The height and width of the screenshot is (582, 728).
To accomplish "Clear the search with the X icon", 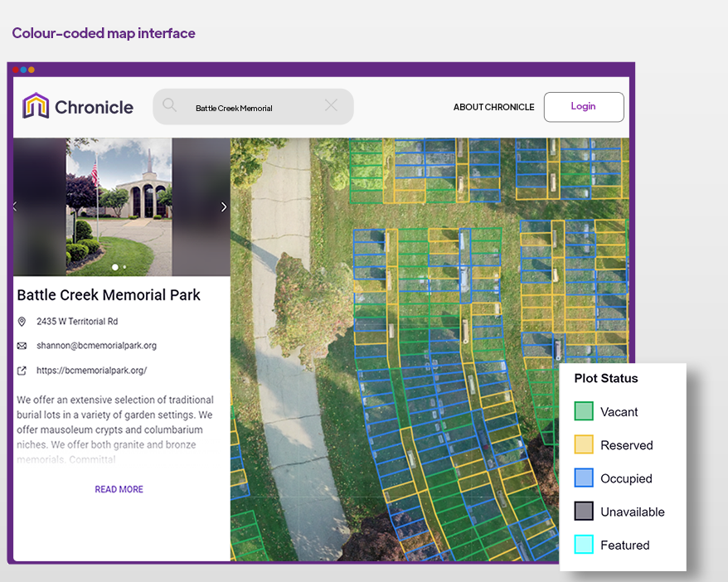I will tap(330, 106).
